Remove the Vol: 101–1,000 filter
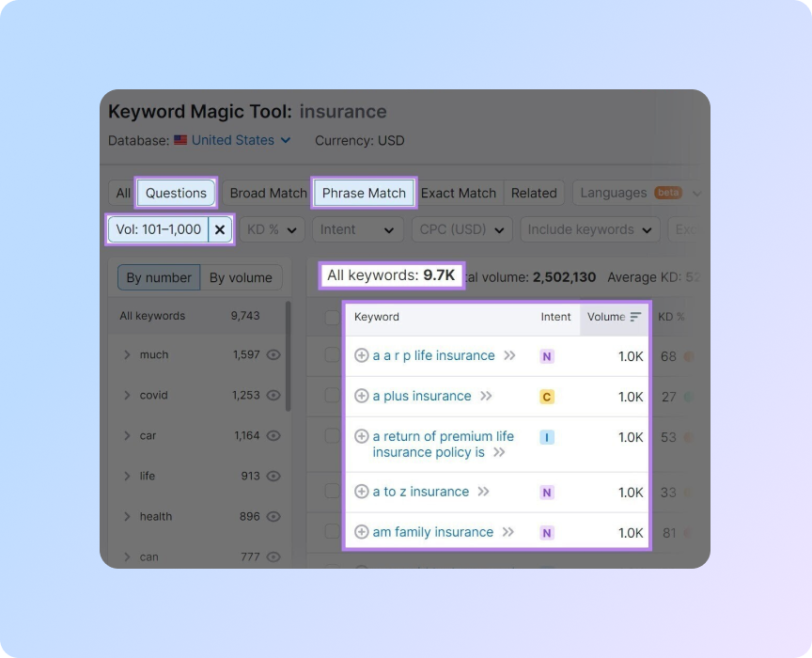This screenshot has height=658, width=812. (220, 229)
